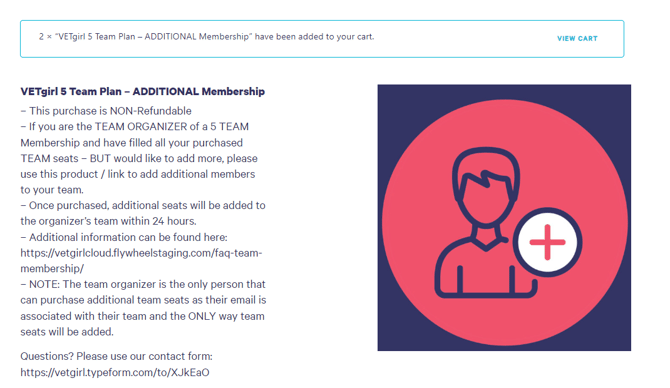The height and width of the screenshot is (388, 670).
Task: Open the VIEW CART link
Action: click(x=577, y=38)
